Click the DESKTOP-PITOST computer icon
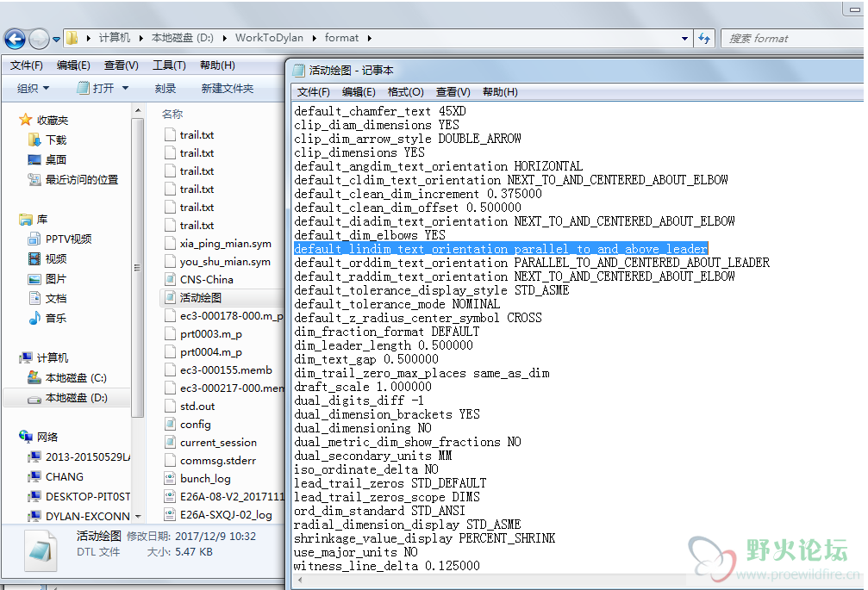868x590 pixels. point(34,497)
